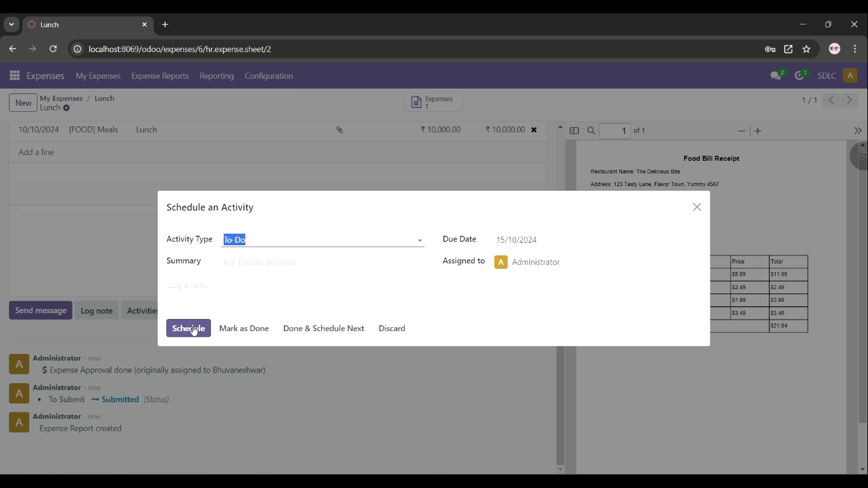This screenshot has width=868, height=488.
Task: Click the PDF page number field
Action: [615, 131]
